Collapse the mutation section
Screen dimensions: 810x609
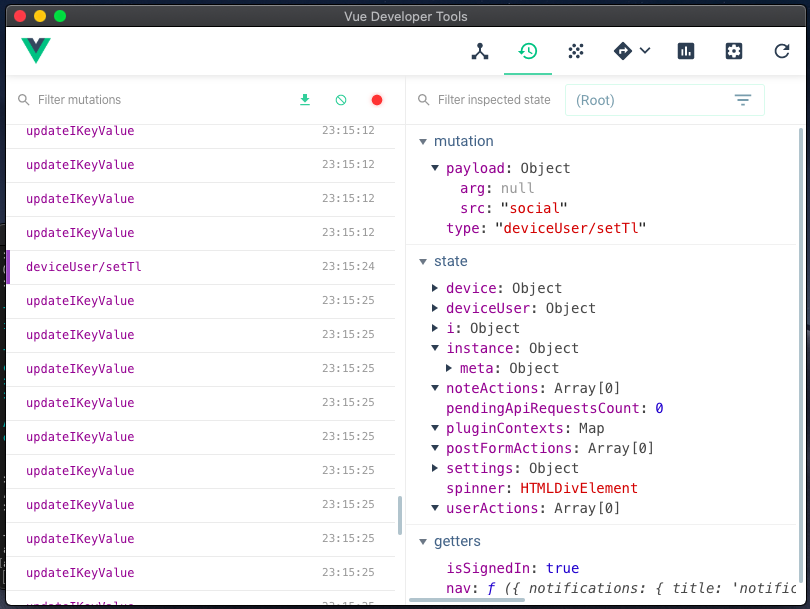tap(423, 142)
